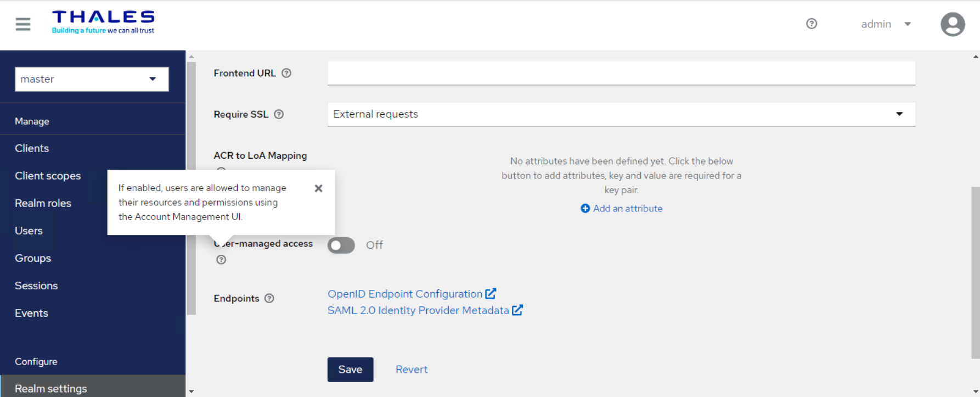This screenshot has width=980, height=397.
Task: Open Realm settings in sidebar
Action: click(51, 388)
